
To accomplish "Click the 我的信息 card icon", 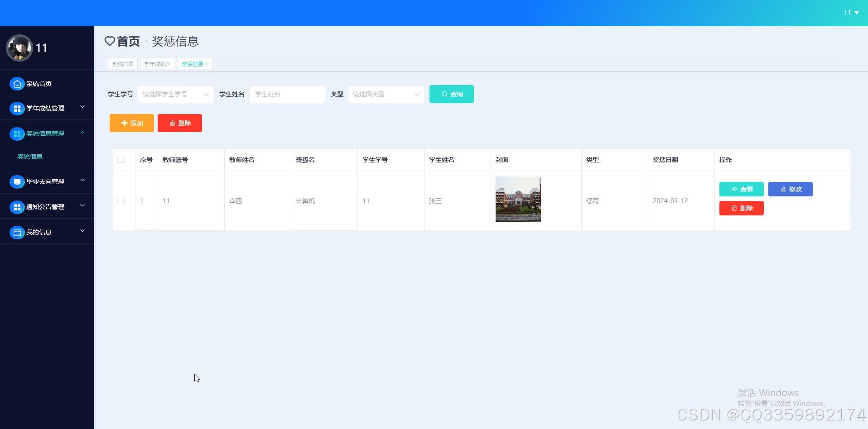I will (17, 232).
